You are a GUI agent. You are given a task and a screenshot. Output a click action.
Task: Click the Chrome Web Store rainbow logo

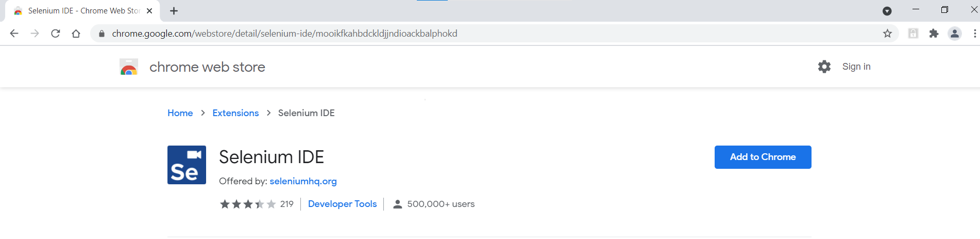[x=129, y=67]
